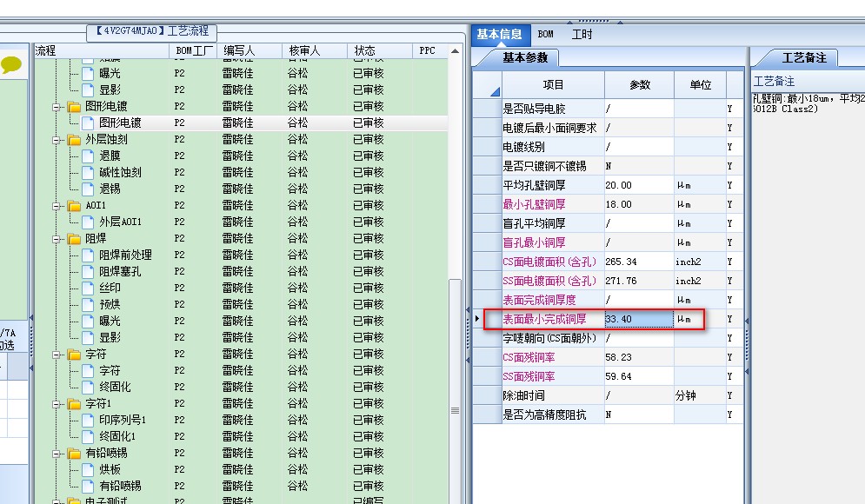Open the BOM tab
Screen dimensions: 865x504
(546, 35)
